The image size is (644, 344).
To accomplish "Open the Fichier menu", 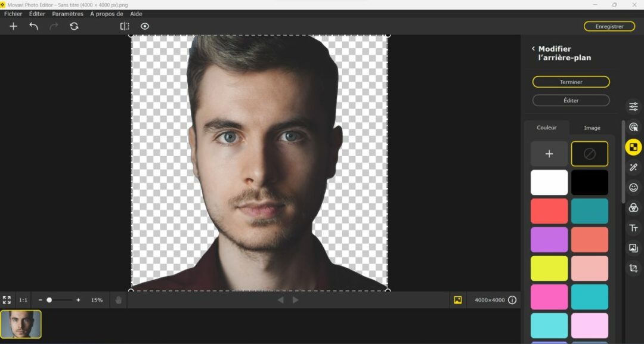I will (13, 14).
